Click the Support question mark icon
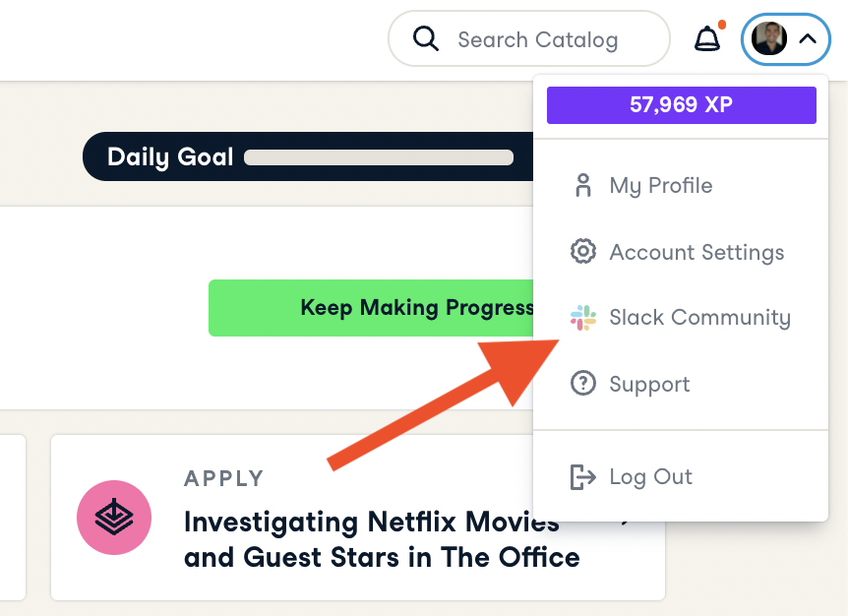Viewport: 848px width, 616px height. click(583, 384)
